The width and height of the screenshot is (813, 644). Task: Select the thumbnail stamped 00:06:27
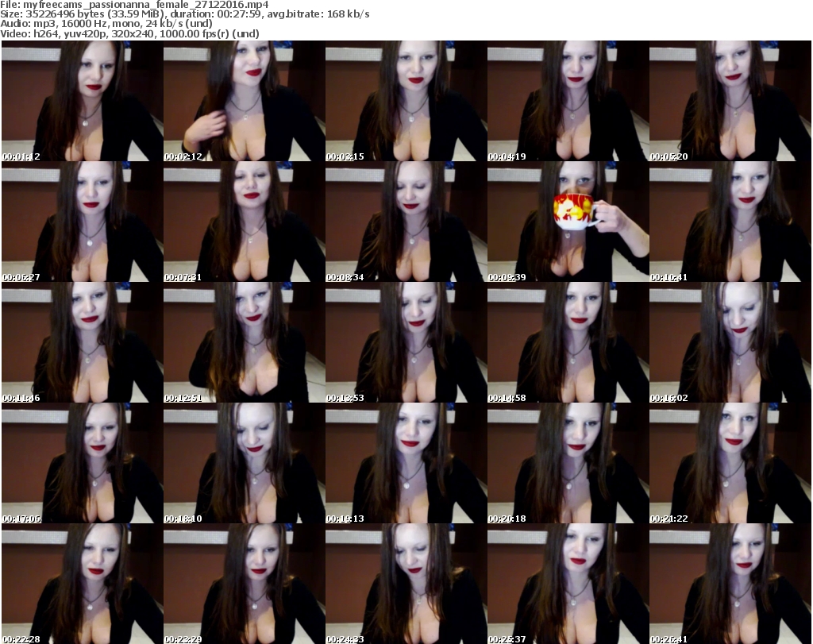(x=82, y=222)
